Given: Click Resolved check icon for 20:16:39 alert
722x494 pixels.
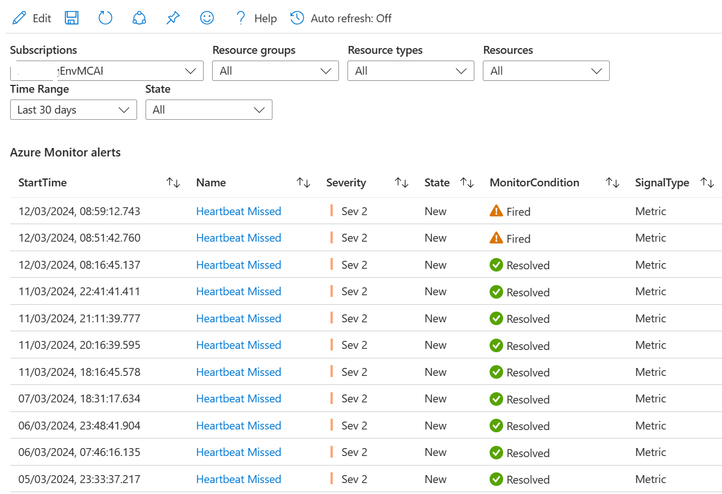Looking at the screenshot, I should (x=496, y=345).
